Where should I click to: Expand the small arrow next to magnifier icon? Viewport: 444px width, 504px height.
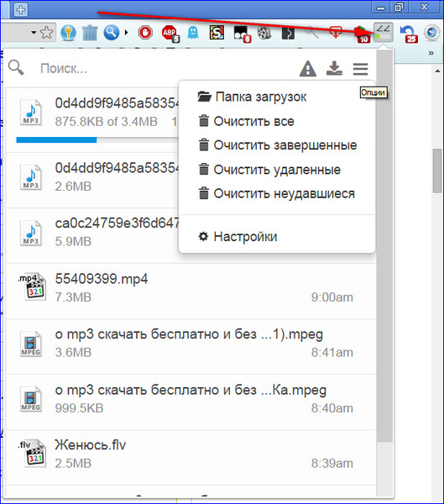coord(126,33)
